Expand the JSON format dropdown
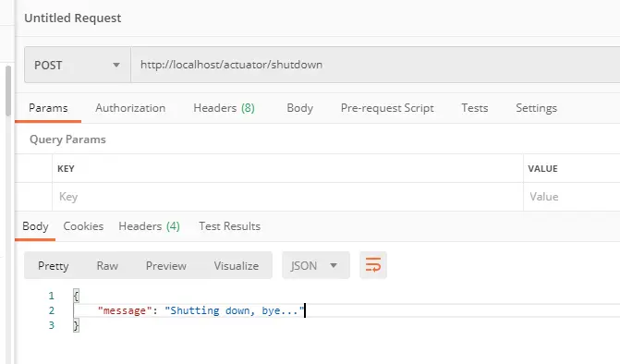The height and width of the screenshot is (364, 620). pos(315,265)
